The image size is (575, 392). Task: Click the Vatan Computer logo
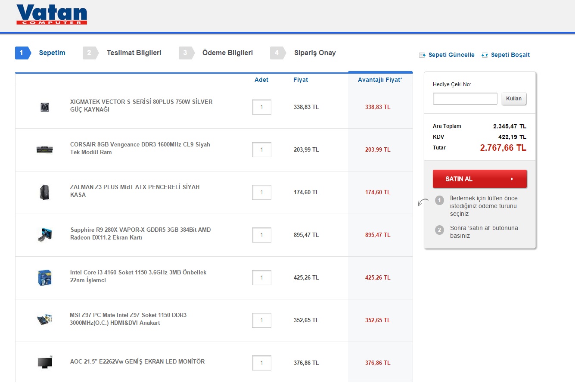click(x=52, y=15)
